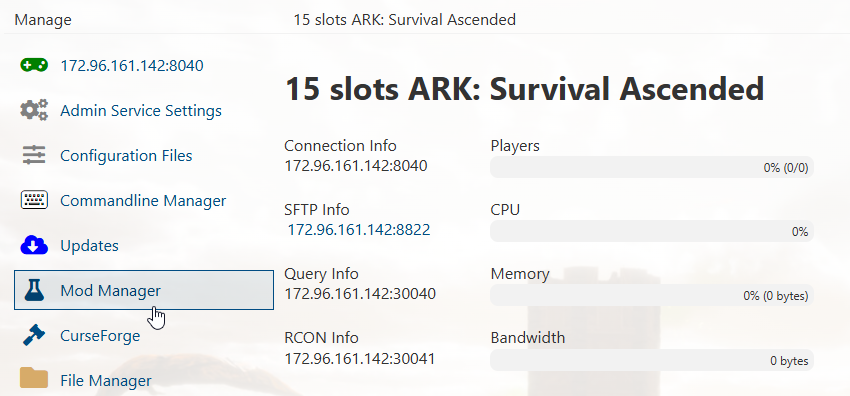Image resolution: width=850 pixels, height=396 pixels.
Task: Click the blue cloud download Updates icon
Action: point(34,245)
